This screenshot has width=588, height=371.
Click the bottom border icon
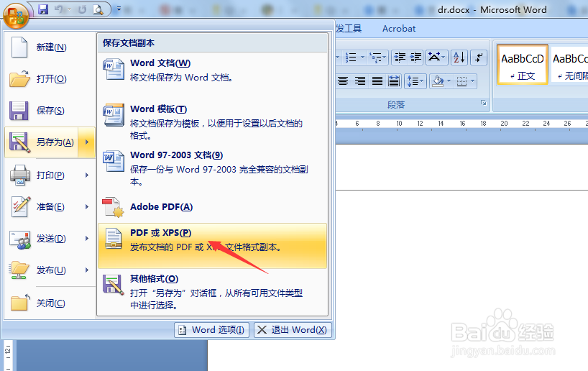(462, 81)
